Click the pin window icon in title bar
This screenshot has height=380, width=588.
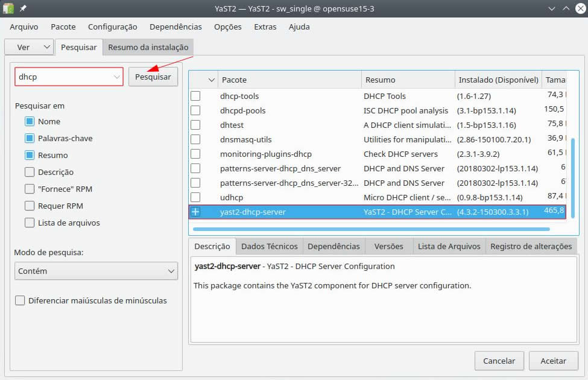(24, 9)
